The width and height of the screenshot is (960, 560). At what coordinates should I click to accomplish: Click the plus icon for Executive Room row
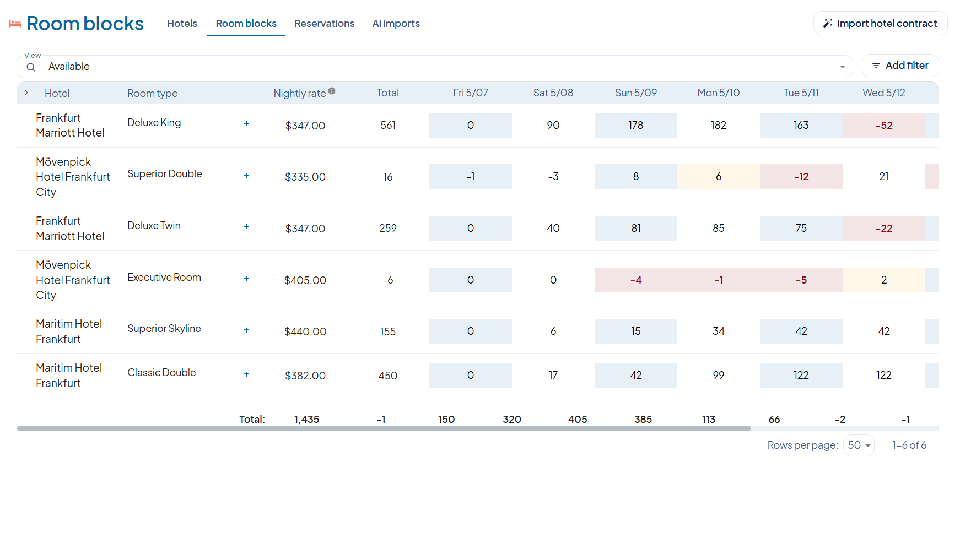click(x=246, y=278)
